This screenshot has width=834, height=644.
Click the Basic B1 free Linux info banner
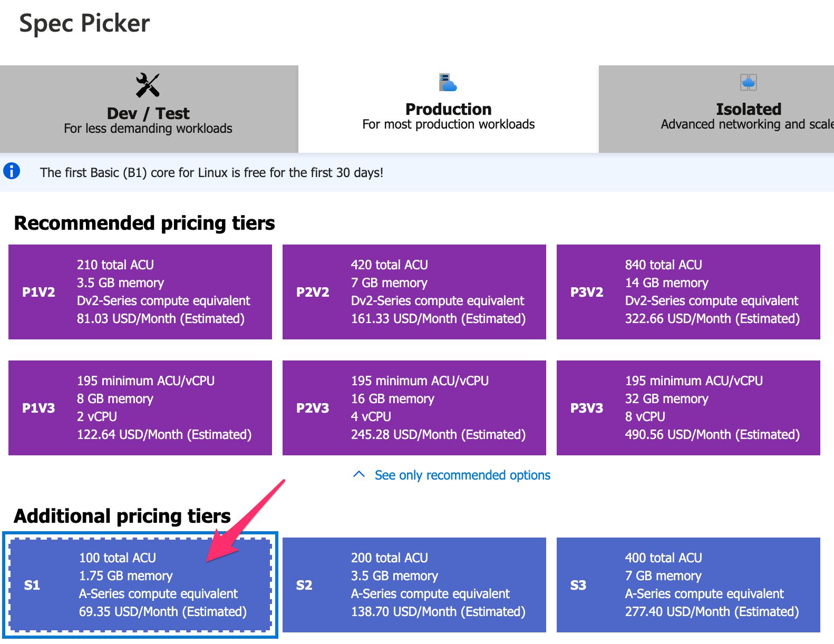click(417, 172)
